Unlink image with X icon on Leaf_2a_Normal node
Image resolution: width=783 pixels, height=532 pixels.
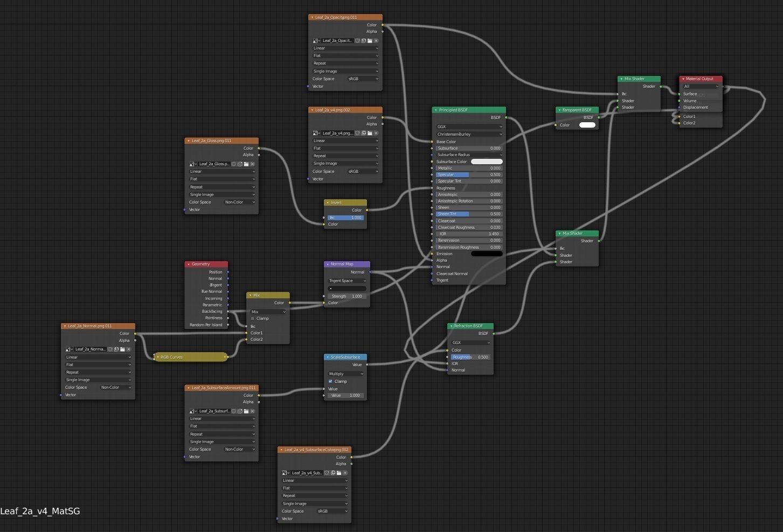click(128, 350)
